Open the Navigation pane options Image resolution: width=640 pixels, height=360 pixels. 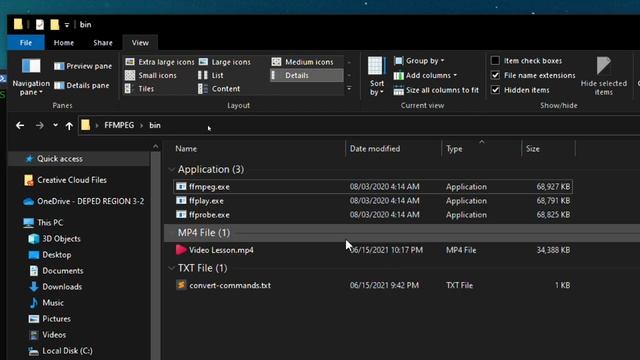[31, 77]
